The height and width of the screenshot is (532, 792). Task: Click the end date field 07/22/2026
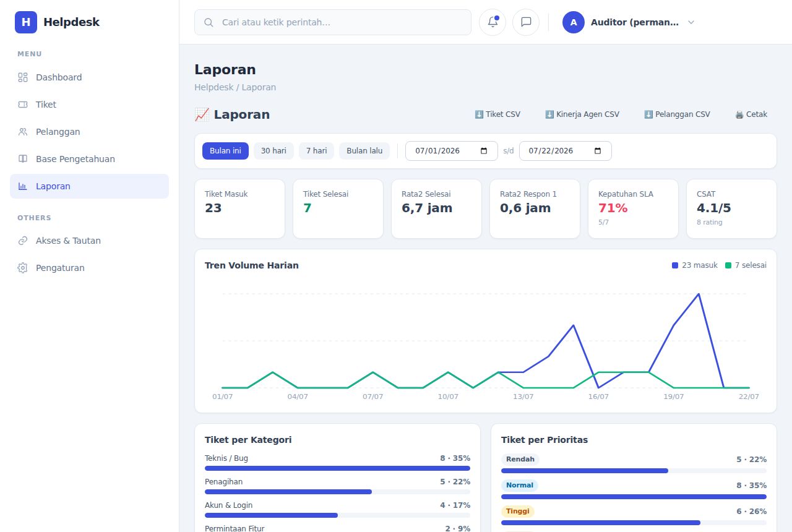(x=566, y=151)
